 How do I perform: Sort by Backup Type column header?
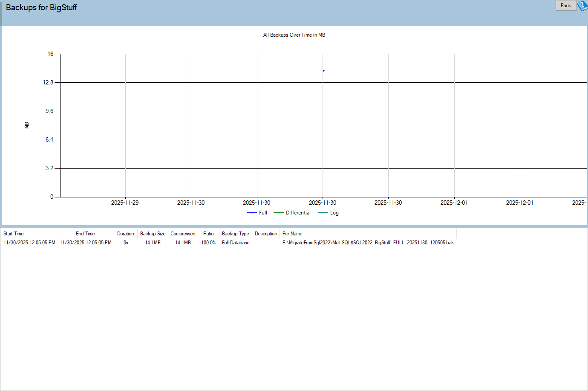236,234
